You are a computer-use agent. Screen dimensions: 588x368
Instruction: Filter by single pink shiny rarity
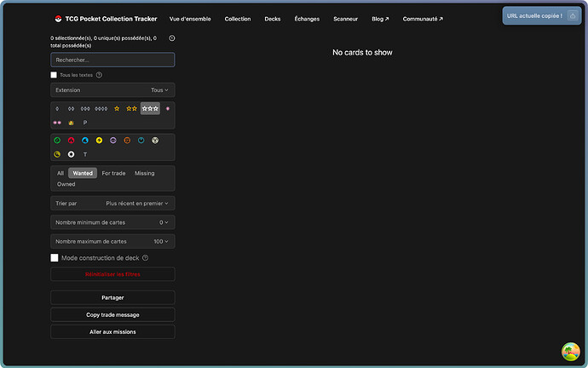coord(168,109)
